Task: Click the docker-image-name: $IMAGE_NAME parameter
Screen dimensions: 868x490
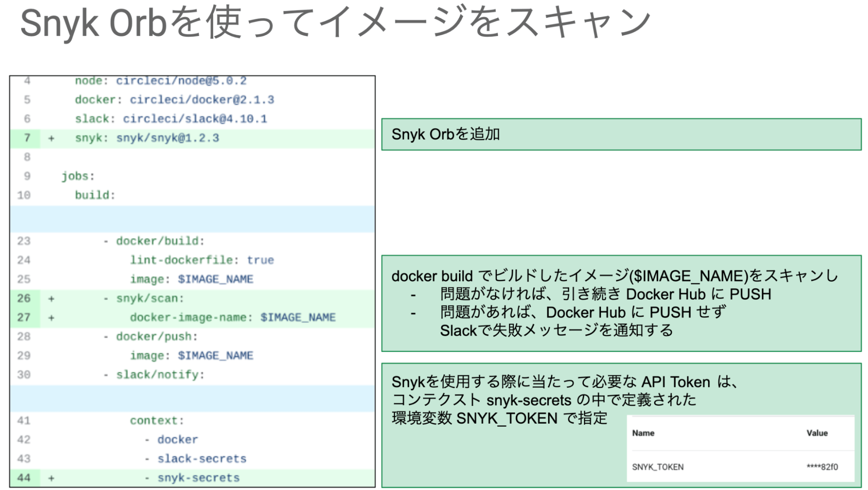Action: pos(232,317)
